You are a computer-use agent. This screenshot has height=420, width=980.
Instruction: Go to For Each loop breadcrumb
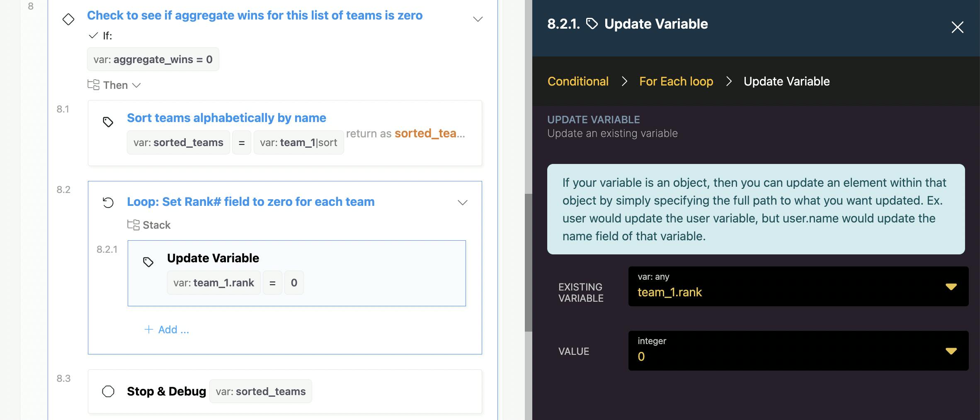click(676, 81)
